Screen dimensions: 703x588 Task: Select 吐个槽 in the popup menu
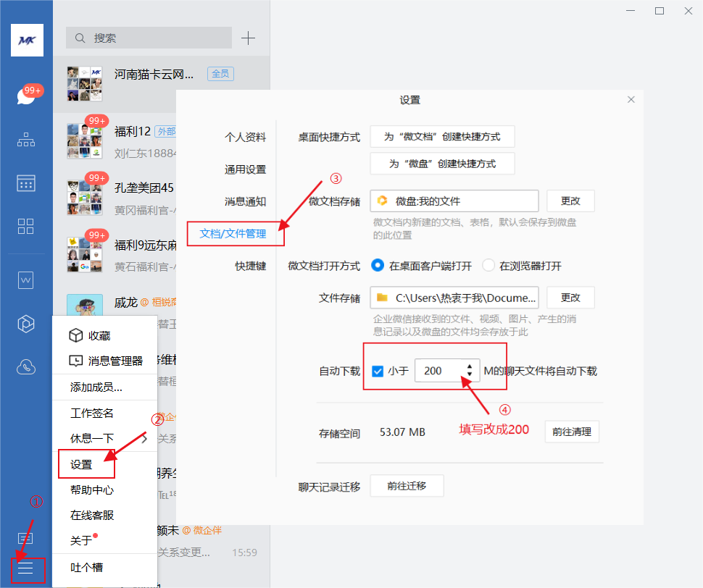click(x=86, y=568)
